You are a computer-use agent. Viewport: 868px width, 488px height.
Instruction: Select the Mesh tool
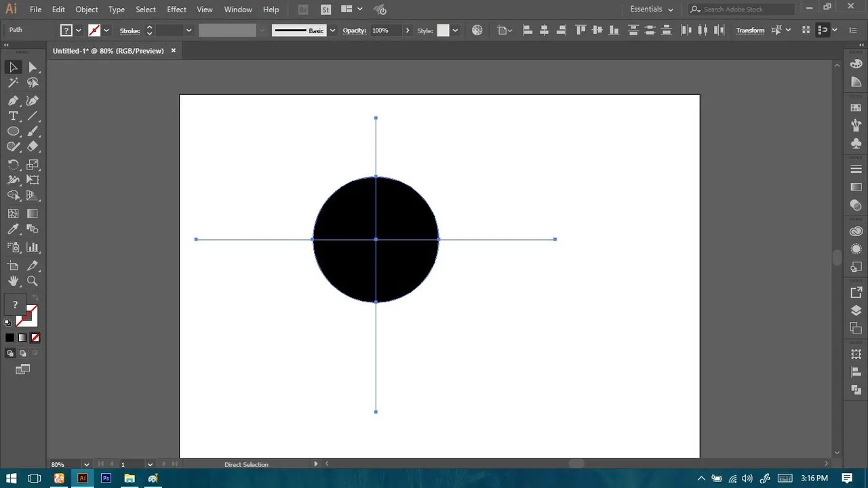(x=13, y=213)
